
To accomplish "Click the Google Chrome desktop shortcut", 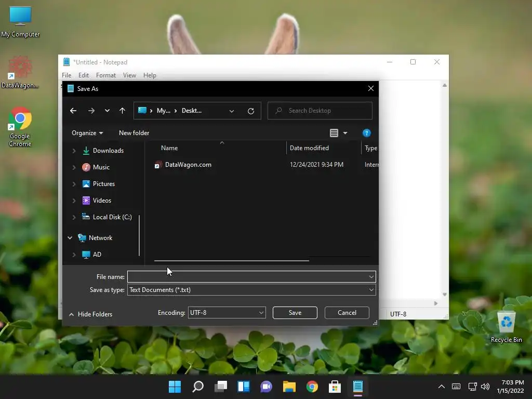I will 20,127.
